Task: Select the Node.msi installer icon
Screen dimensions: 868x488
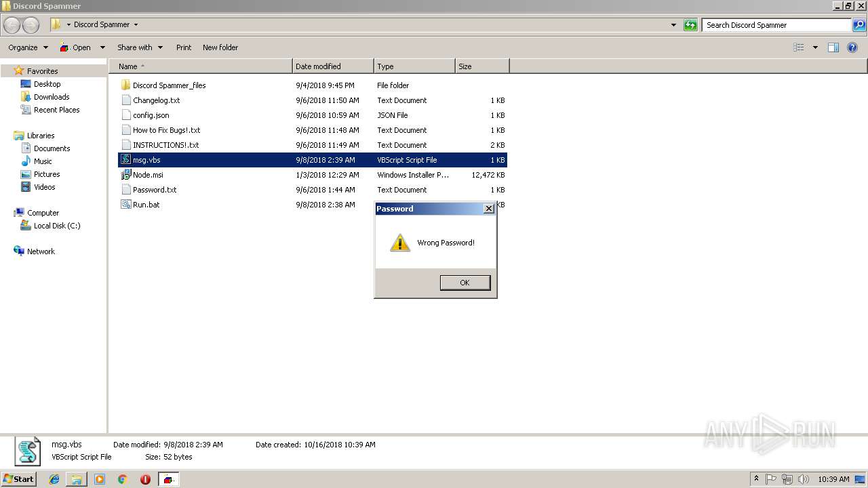Action: [125, 175]
